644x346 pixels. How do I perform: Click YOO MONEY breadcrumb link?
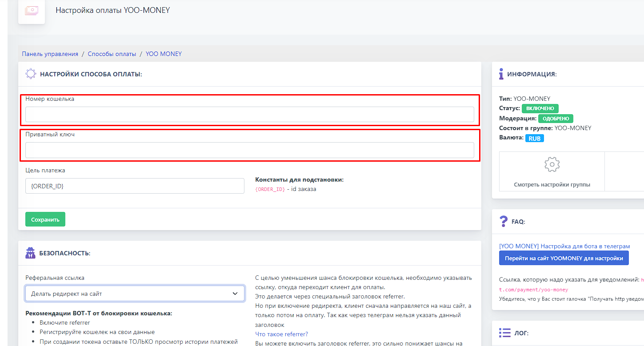pos(164,54)
